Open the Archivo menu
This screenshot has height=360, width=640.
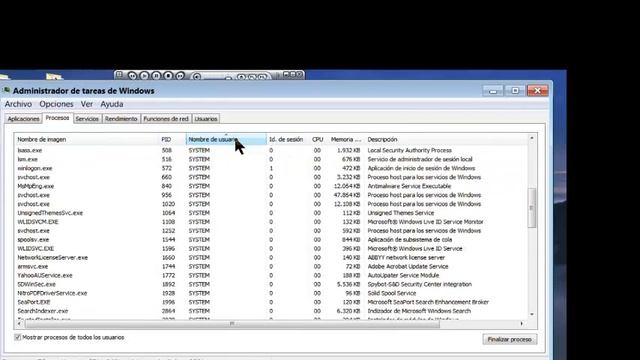(x=18, y=104)
